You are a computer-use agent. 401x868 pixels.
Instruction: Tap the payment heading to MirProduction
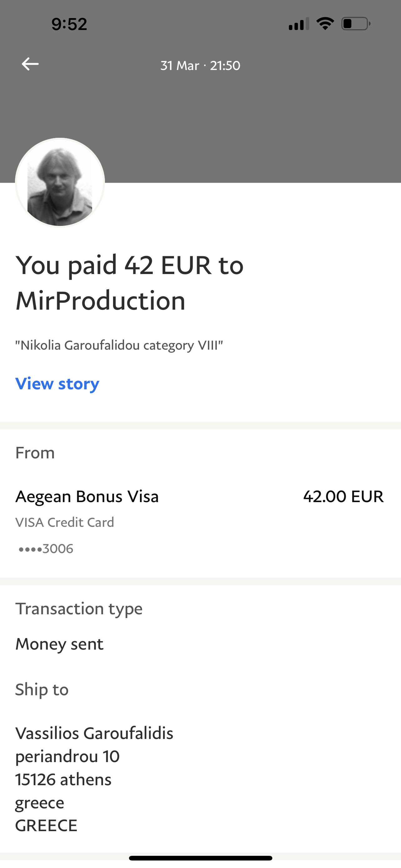[x=129, y=282]
